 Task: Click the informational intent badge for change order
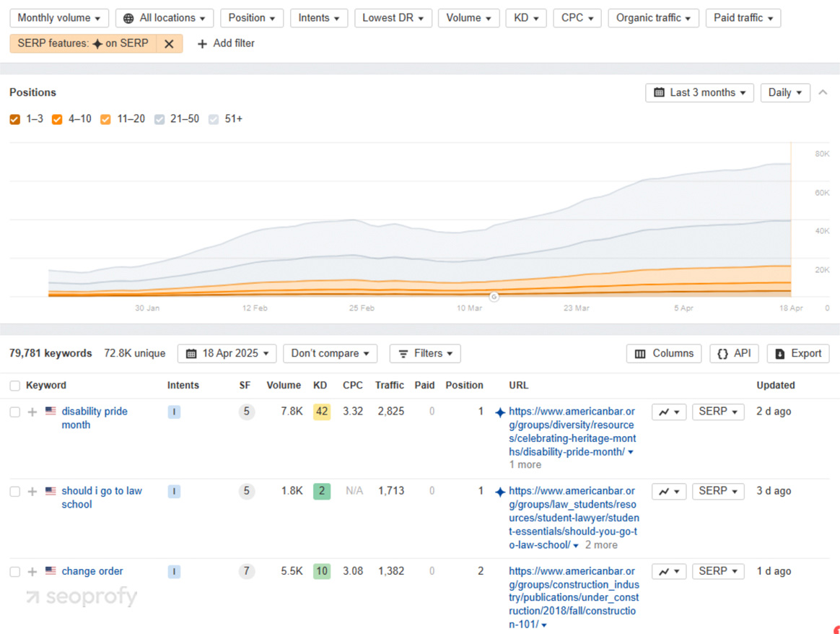coord(174,572)
